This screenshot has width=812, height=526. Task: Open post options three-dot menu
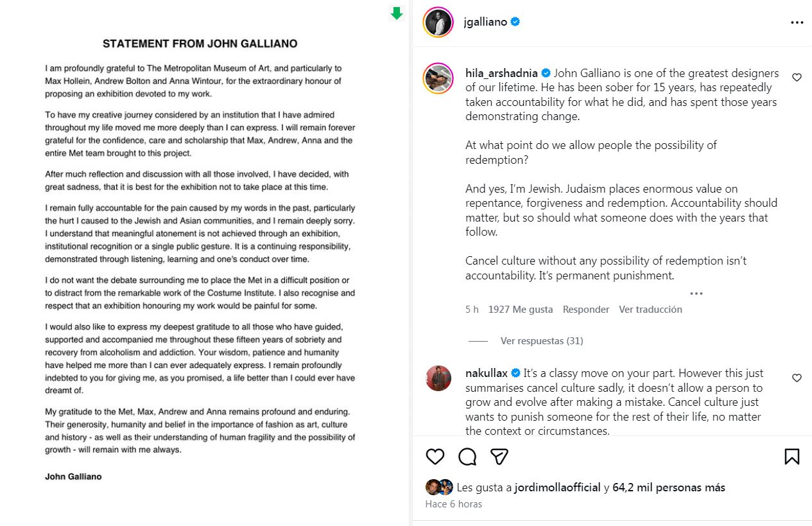(x=797, y=22)
